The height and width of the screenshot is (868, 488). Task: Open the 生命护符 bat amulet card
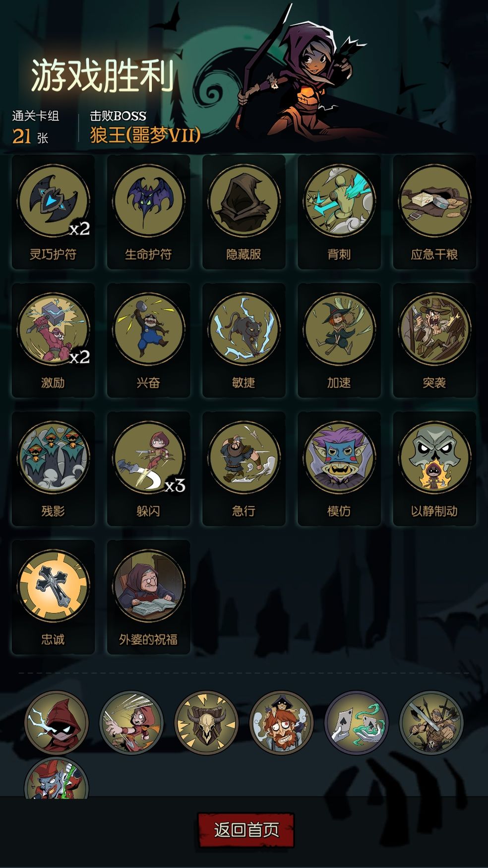148,212
